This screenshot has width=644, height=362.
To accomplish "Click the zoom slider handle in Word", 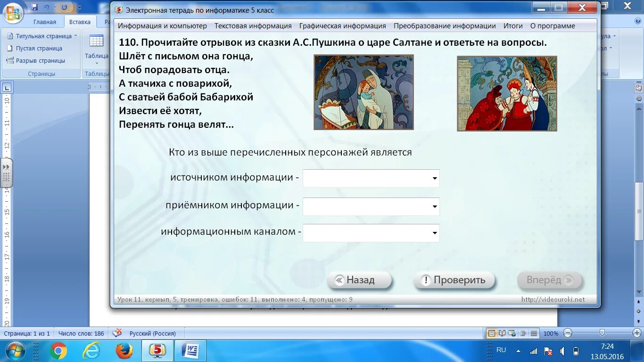I will [x=602, y=333].
